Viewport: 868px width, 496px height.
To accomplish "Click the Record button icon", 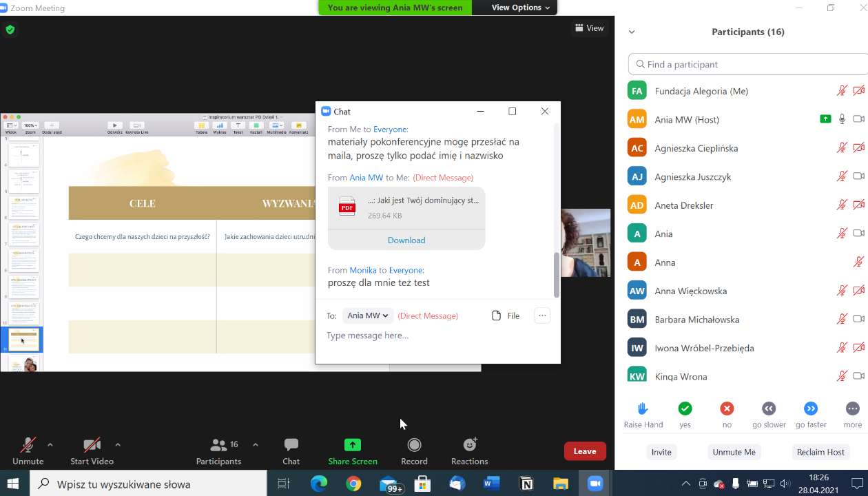I will pos(414,445).
